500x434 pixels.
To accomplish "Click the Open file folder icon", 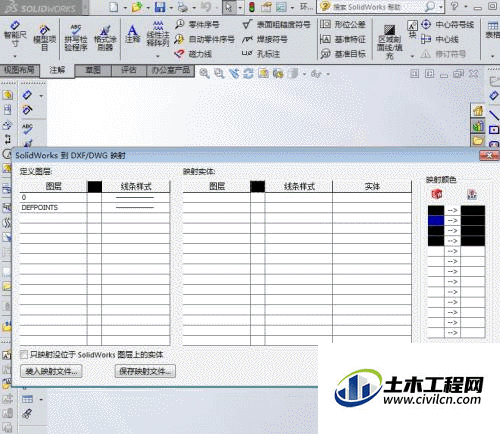I will tap(137, 7).
